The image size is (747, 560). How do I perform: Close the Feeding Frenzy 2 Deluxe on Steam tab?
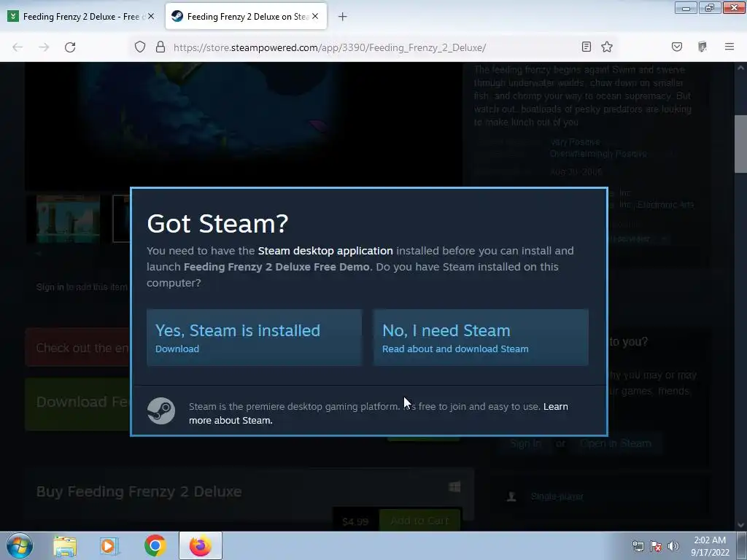tap(315, 16)
